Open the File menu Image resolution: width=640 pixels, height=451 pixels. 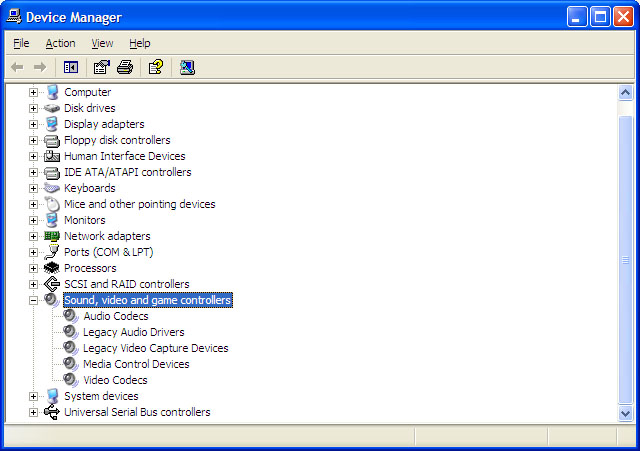pyautogui.click(x=21, y=43)
